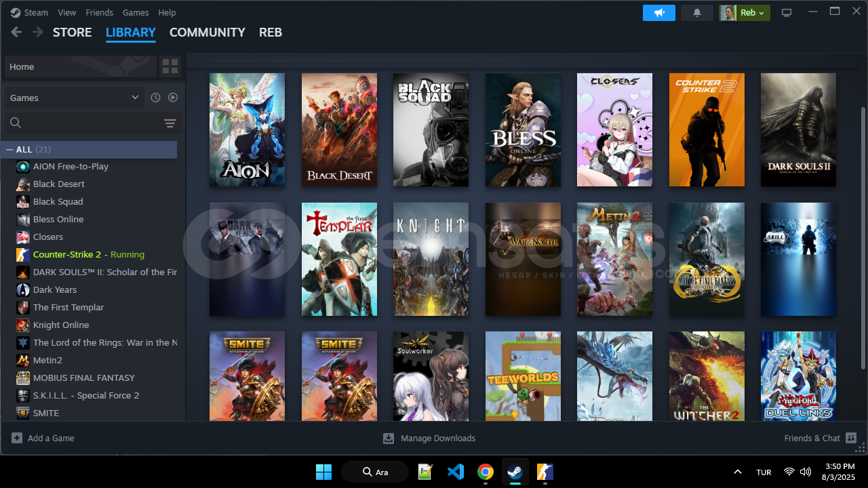The height and width of the screenshot is (488, 868).
Task: Open the Games menu
Action: coord(136,12)
